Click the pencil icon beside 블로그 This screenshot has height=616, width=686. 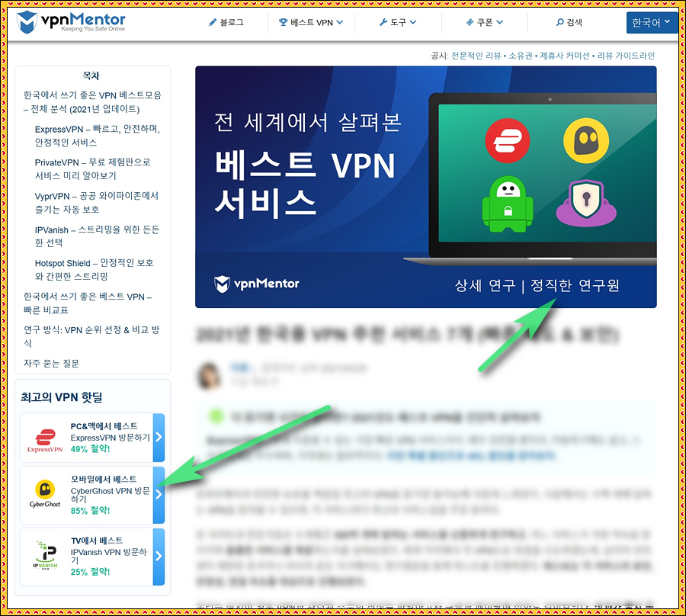[x=213, y=22]
